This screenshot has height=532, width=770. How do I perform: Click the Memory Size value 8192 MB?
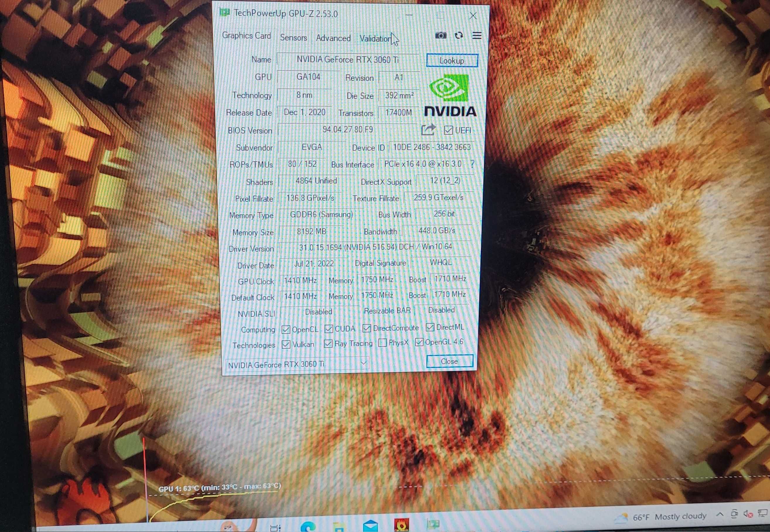click(311, 231)
